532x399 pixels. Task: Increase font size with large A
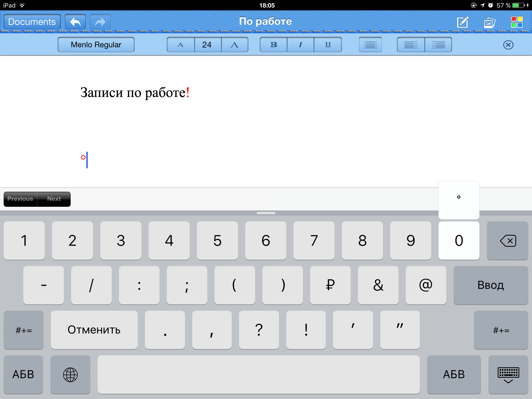click(235, 45)
